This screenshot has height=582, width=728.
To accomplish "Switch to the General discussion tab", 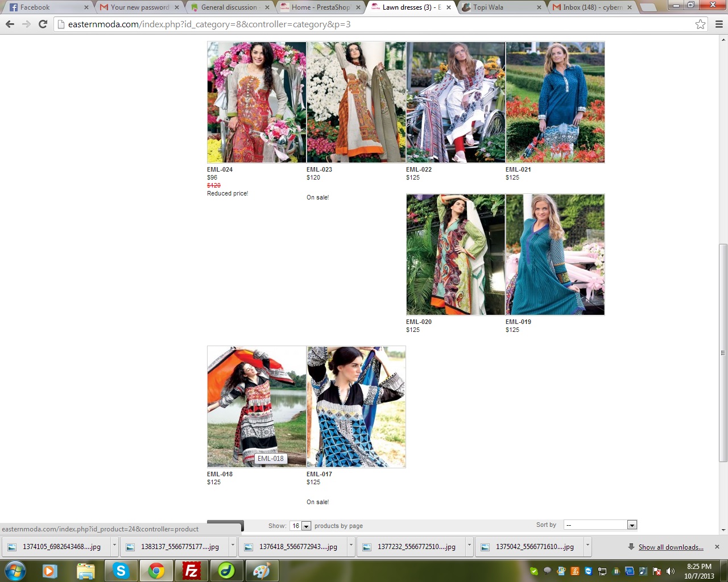I will [x=230, y=7].
